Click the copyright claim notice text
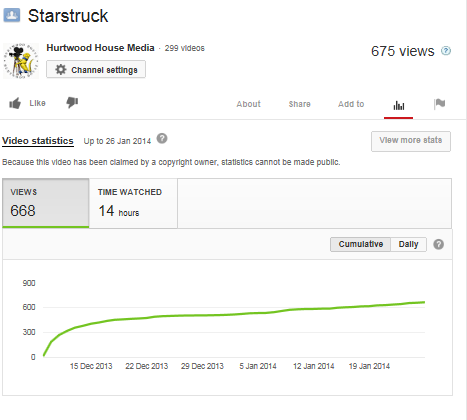Screen dimensions: 467x420 [171, 162]
